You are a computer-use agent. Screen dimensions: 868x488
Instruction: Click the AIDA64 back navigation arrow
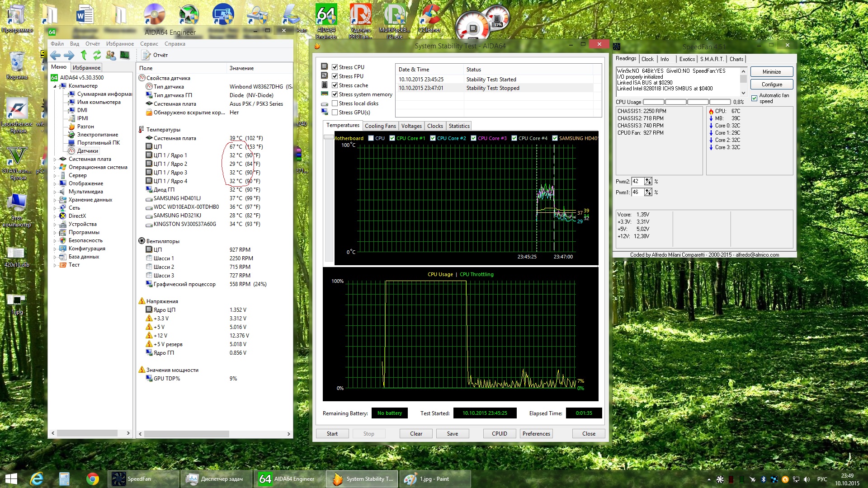(56, 55)
